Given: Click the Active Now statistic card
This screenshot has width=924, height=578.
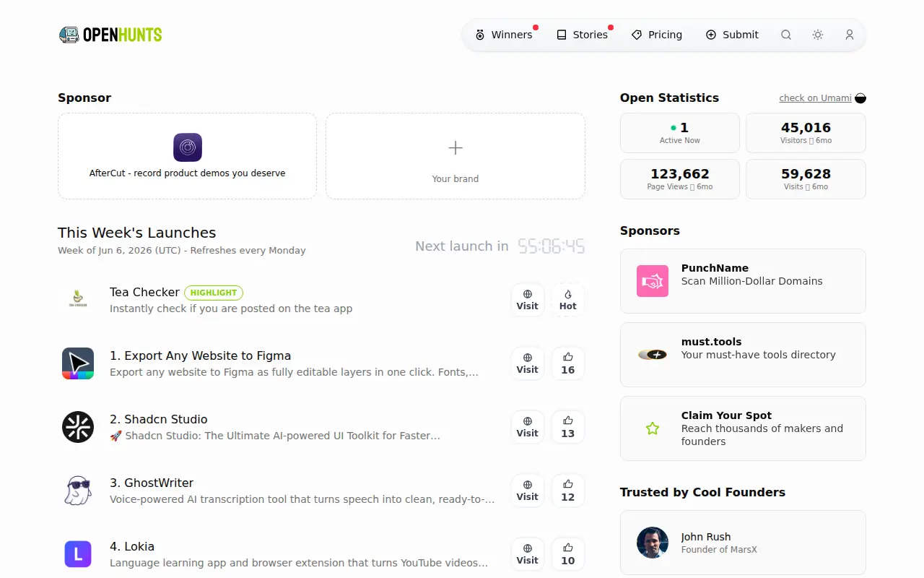Looking at the screenshot, I should coord(680,133).
